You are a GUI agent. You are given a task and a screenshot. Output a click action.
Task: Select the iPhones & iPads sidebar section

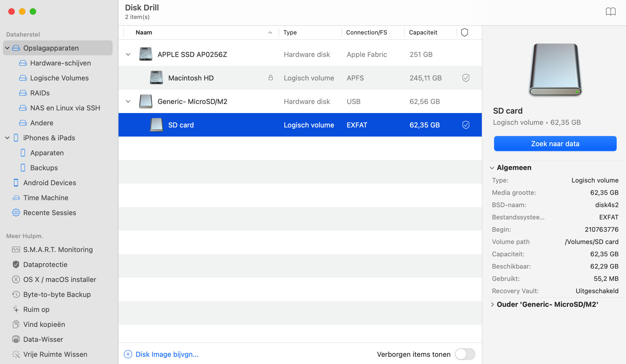coord(49,137)
